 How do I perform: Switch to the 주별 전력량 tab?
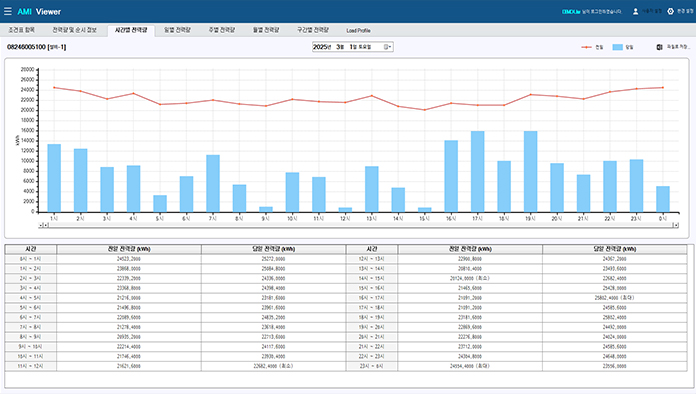221,30
